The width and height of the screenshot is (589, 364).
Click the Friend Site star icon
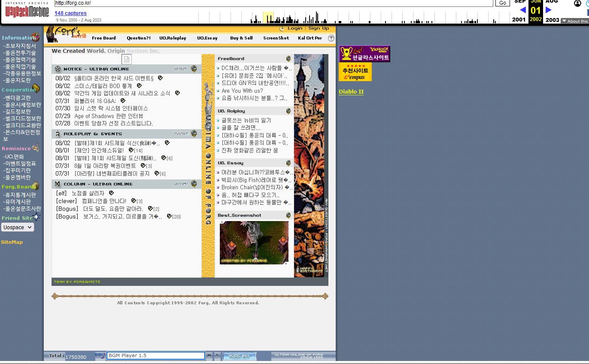tap(36, 217)
